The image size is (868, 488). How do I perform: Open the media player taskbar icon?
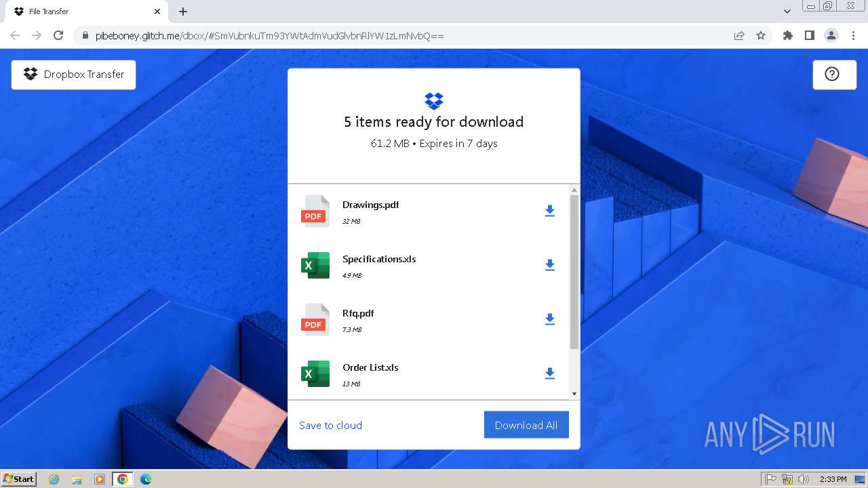(x=100, y=479)
